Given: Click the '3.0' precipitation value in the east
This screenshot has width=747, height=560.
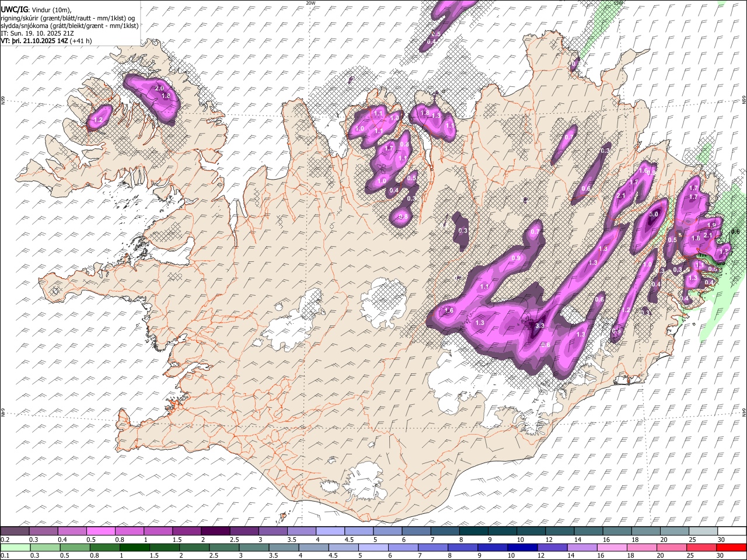Looking at the screenshot, I should tap(654, 214).
